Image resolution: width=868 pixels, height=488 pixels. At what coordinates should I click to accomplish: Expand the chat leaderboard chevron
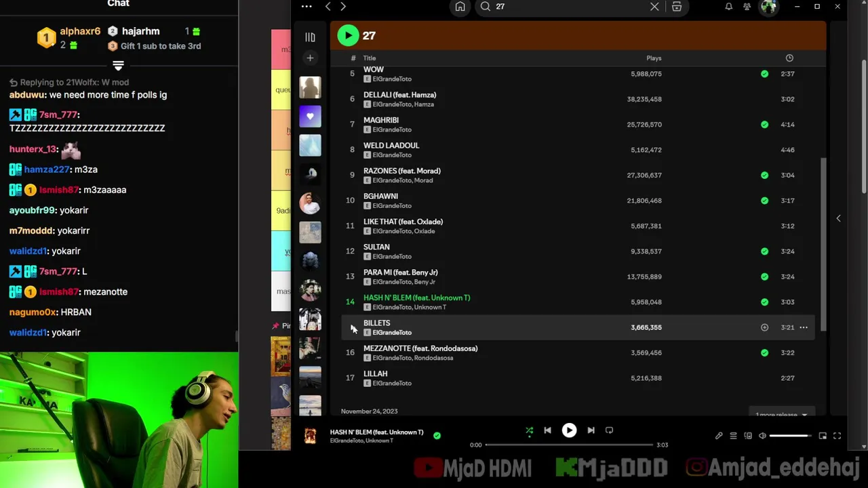pos(118,66)
